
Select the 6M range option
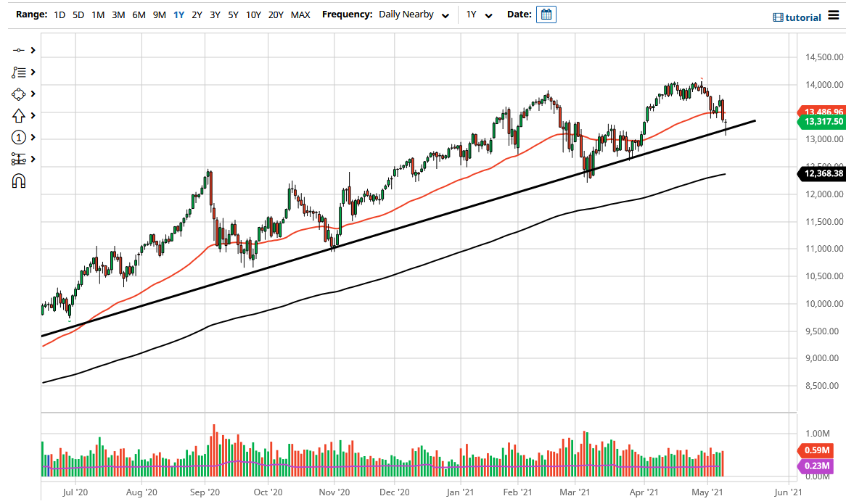tap(139, 14)
